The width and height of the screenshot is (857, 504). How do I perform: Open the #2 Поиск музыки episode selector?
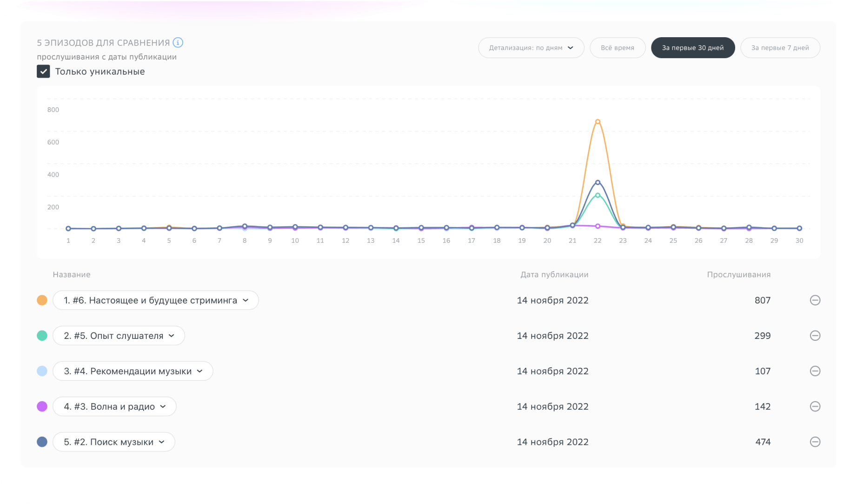(x=113, y=442)
